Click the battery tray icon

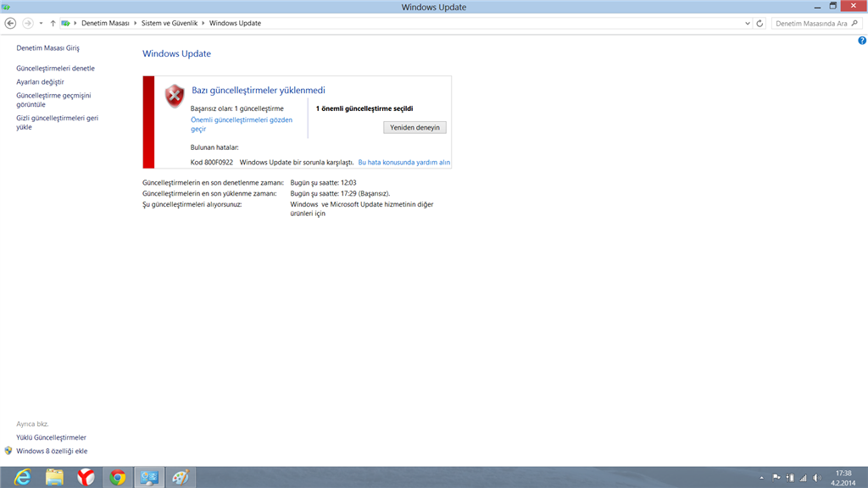[x=790, y=478]
